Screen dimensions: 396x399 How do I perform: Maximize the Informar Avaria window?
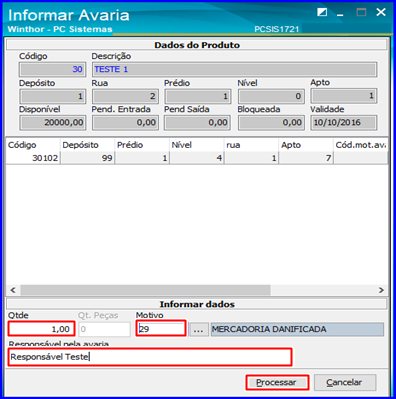click(x=361, y=13)
